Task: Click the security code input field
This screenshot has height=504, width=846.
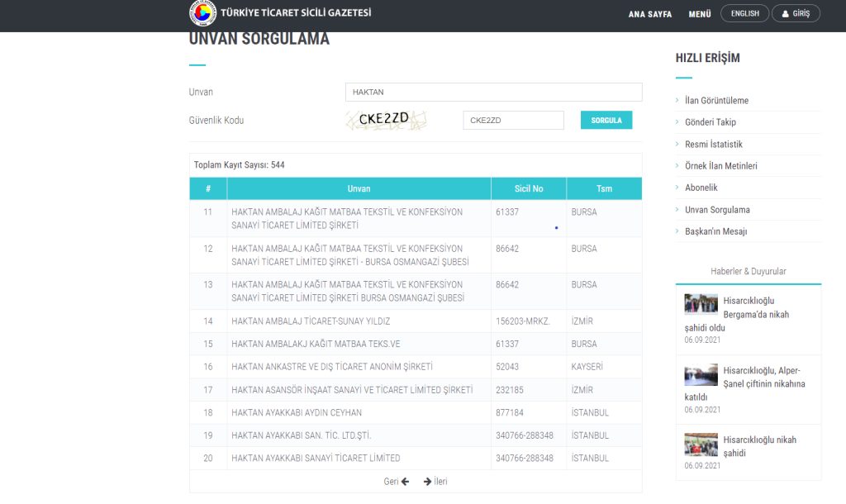Action: [x=514, y=121]
